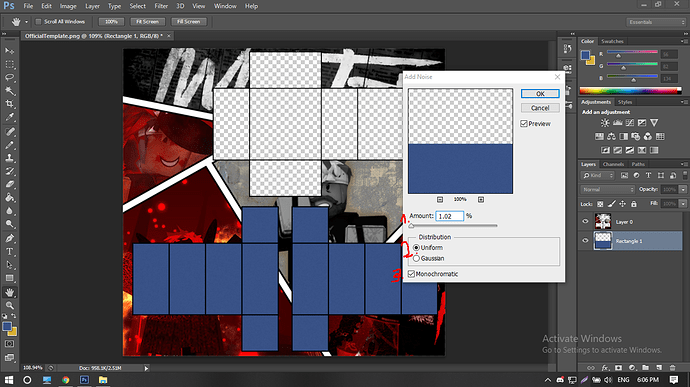Click 100% zoom button
Viewport: 690px width, 387px height.
(x=111, y=22)
